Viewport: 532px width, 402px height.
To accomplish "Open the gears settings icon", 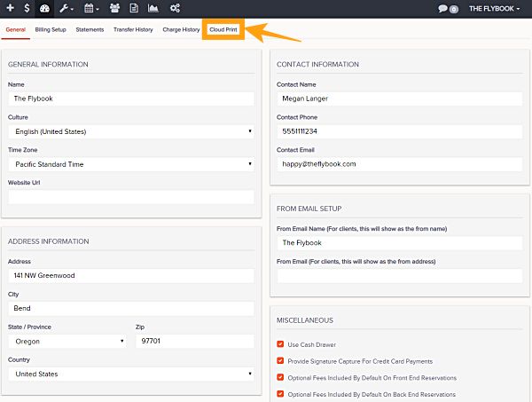I will point(175,8).
